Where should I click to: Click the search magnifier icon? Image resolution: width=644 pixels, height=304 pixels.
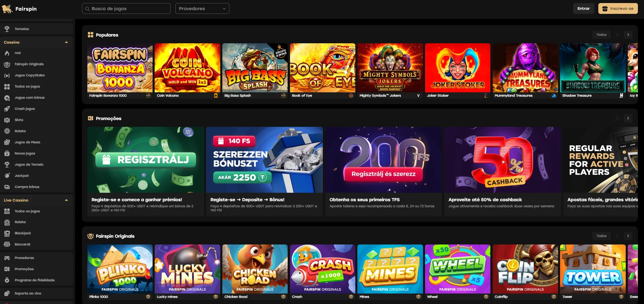click(87, 9)
